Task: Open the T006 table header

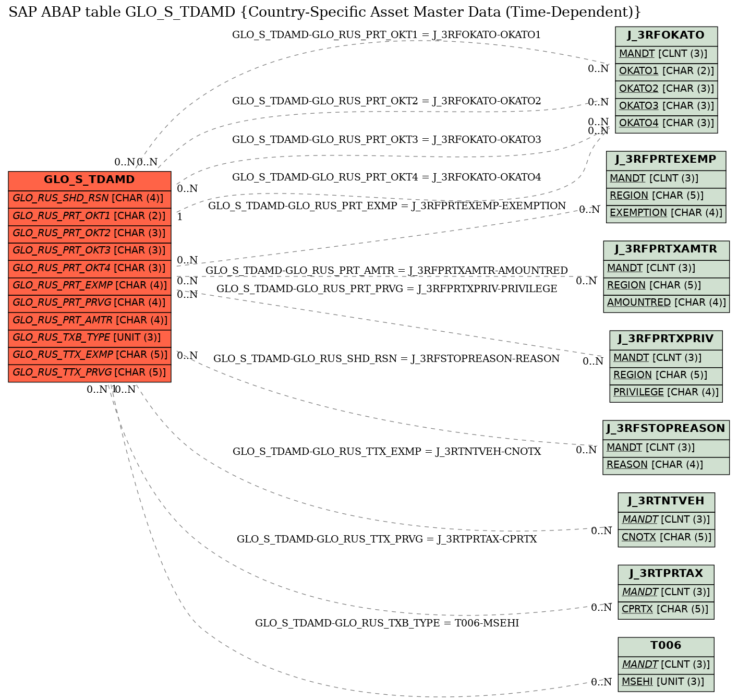Action: [666, 646]
